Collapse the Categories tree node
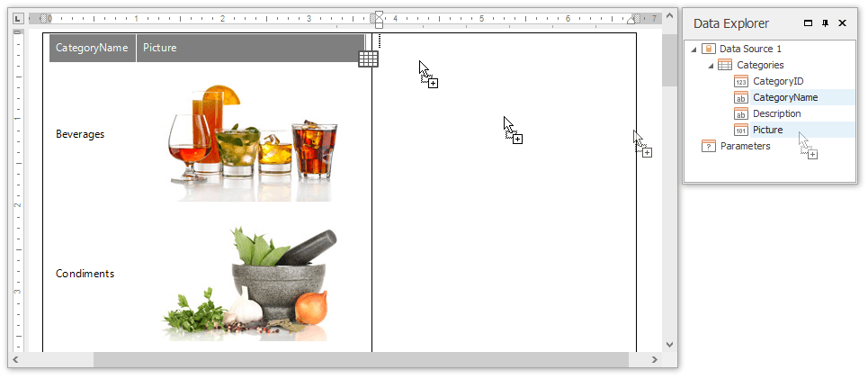The image size is (868, 379). (709, 65)
